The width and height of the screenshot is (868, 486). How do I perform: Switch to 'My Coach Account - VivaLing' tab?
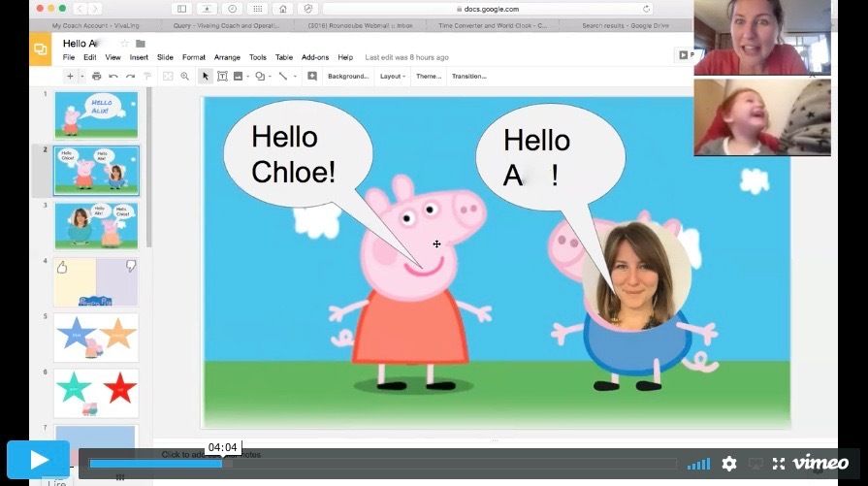(x=95, y=25)
